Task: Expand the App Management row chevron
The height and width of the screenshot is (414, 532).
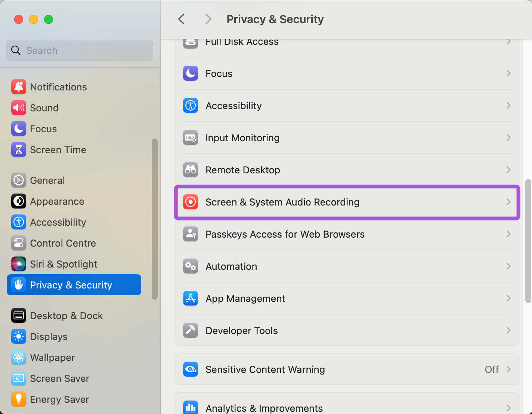Action: 508,298
